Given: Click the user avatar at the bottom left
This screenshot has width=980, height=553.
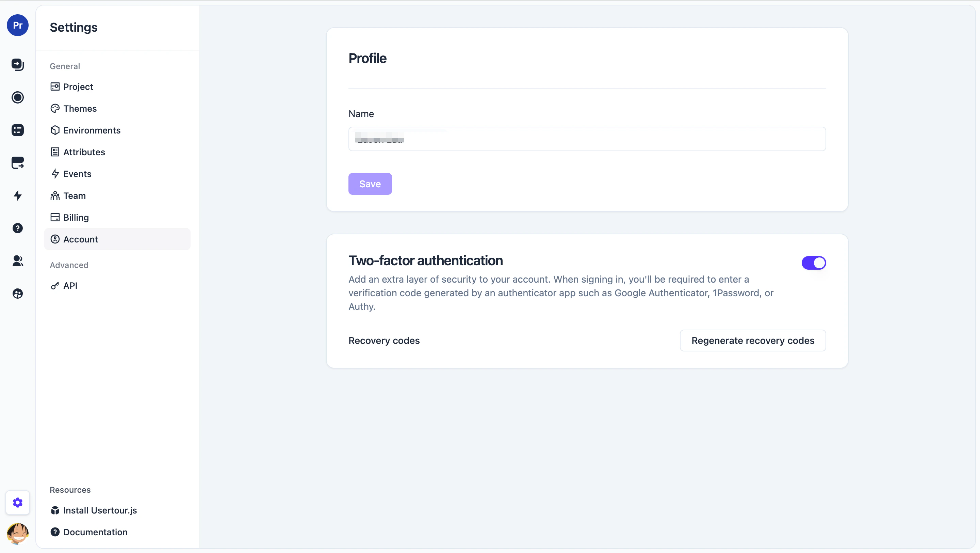Looking at the screenshot, I should (x=17, y=534).
